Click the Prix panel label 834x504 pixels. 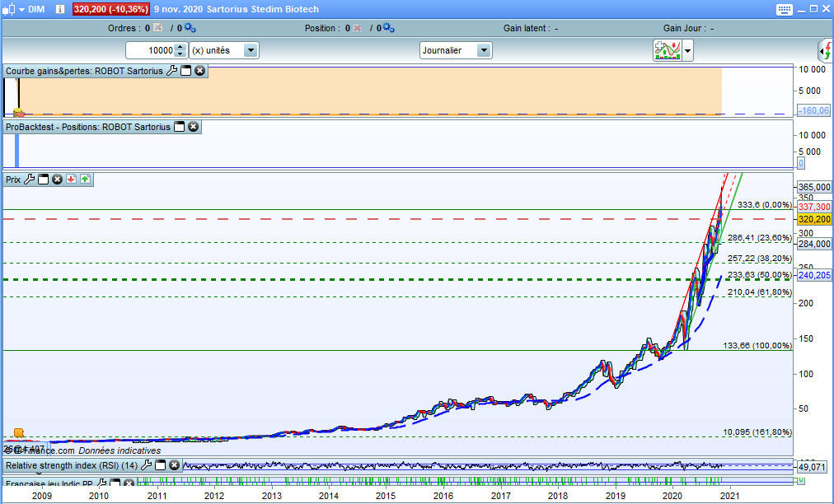click(13, 180)
